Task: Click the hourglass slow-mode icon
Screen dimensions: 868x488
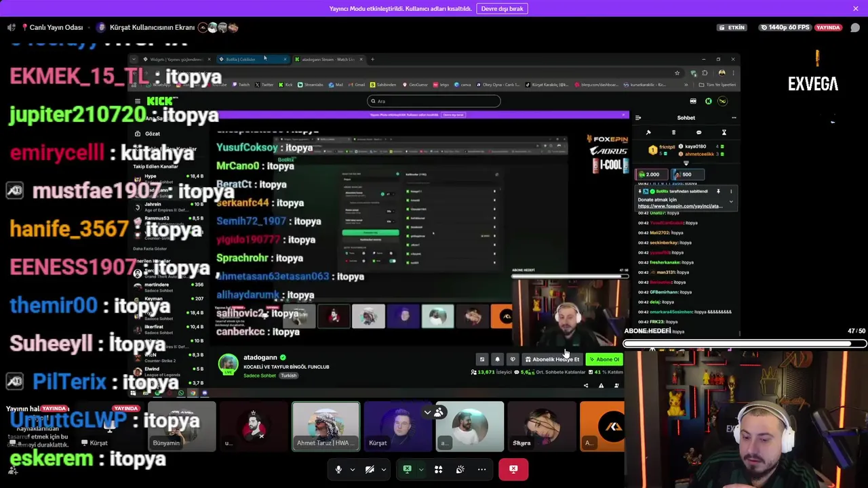Action: click(x=724, y=133)
